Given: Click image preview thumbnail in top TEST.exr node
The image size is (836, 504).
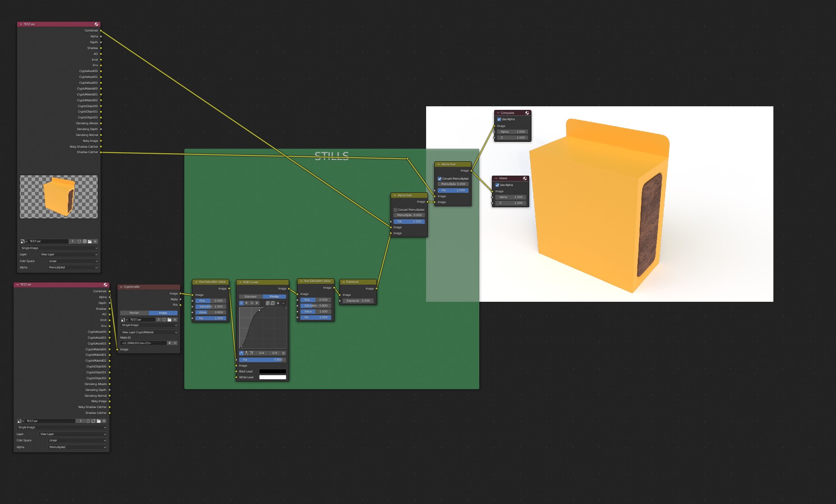Looking at the screenshot, I should (x=59, y=197).
